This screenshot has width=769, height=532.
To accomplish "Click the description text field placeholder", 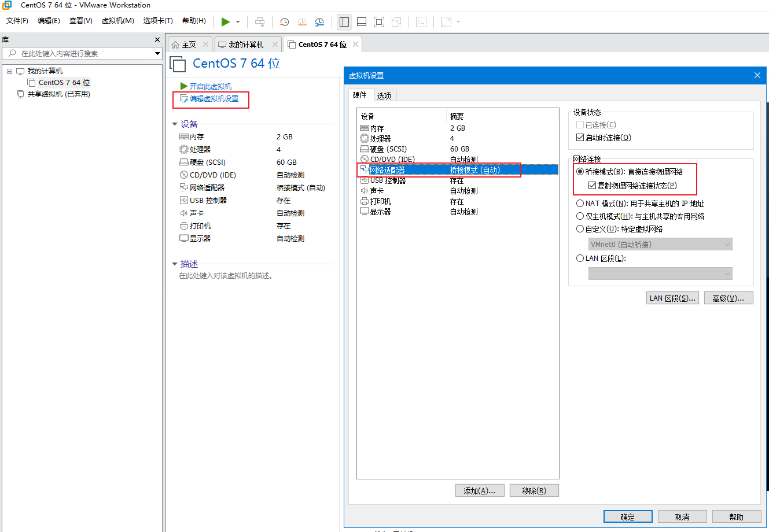I will pyautogui.click(x=226, y=276).
